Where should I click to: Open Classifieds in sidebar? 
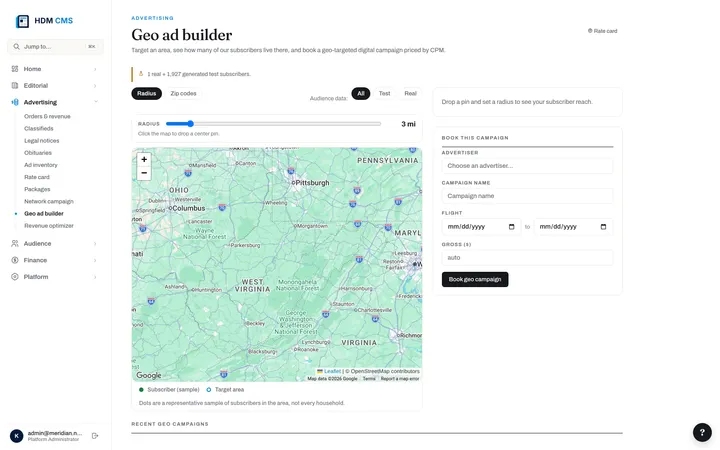(39, 129)
